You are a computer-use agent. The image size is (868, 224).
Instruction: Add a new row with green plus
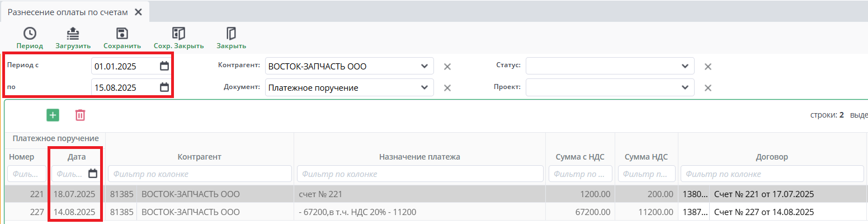pos(53,115)
